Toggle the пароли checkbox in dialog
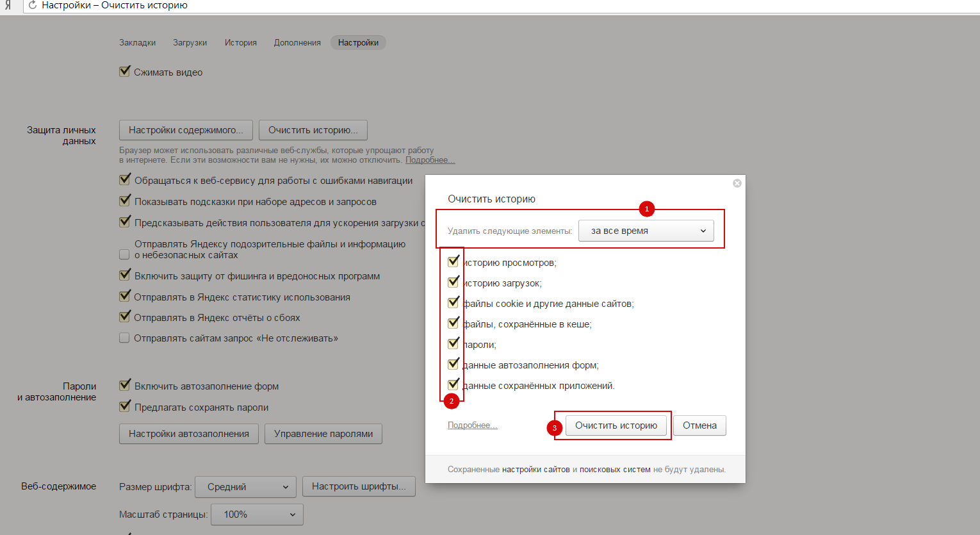Image resolution: width=980 pixels, height=535 pixels. coord(453,343)
